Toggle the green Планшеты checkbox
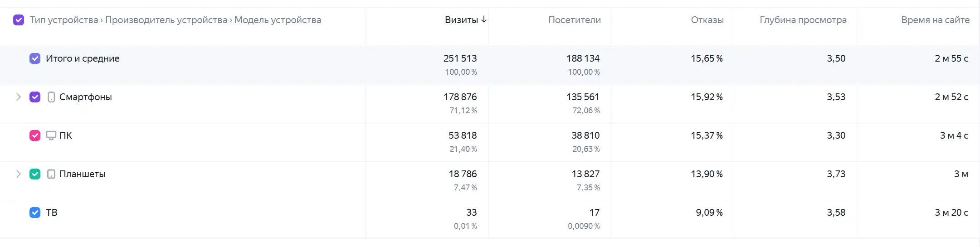This screenshot has width=980, height=247. pos(35,174)
